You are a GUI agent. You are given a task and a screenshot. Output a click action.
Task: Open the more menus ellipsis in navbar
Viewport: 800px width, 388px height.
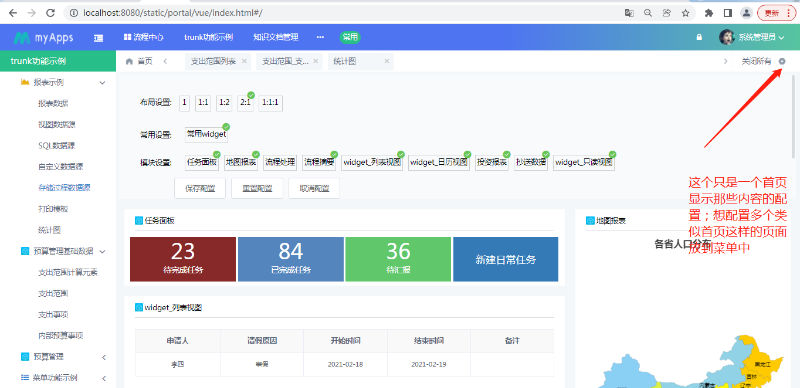tap(320, 37)
